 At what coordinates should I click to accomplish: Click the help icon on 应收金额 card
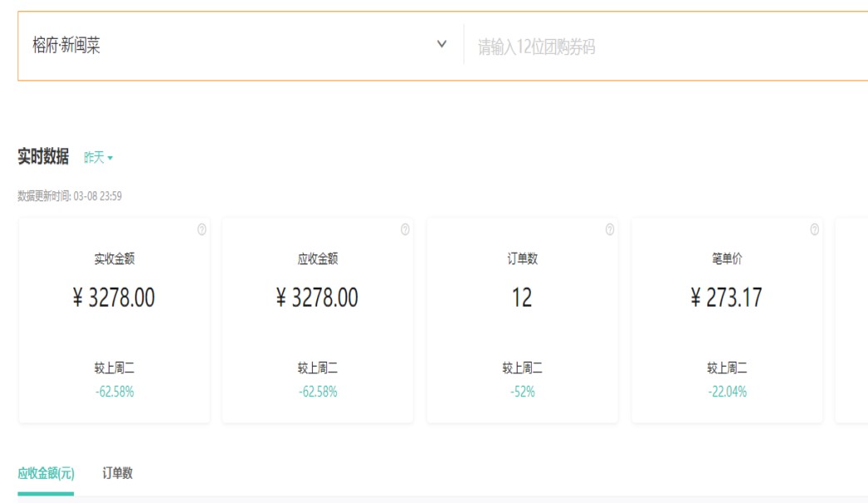point(405,229)
